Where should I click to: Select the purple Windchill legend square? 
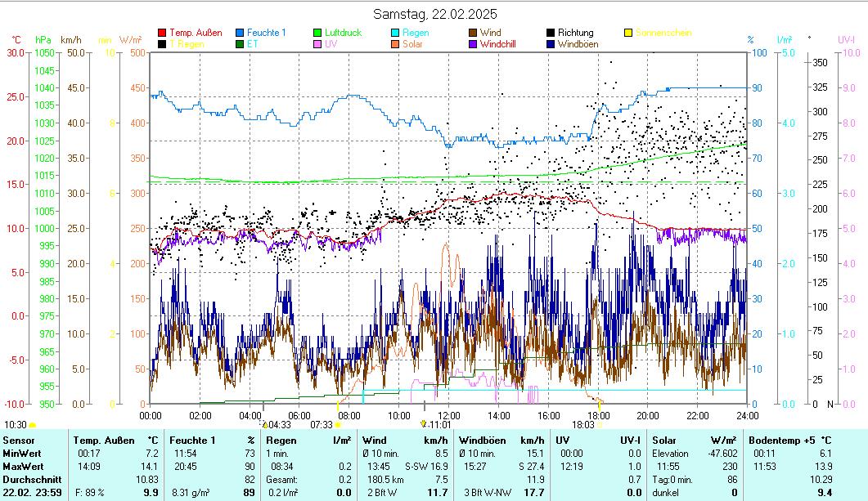tap(473, 44)
